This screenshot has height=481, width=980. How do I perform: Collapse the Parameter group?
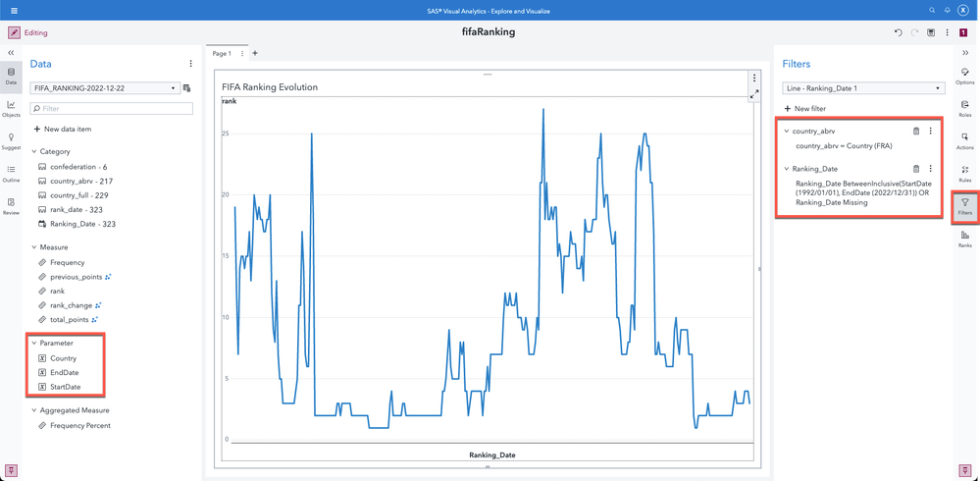tap(34, 343)
